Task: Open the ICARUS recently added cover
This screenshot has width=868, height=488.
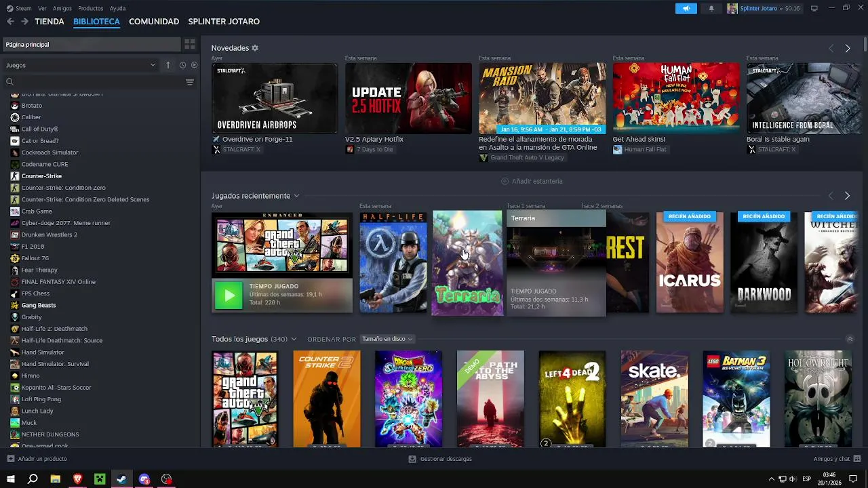Action: [x=690, y=262]
